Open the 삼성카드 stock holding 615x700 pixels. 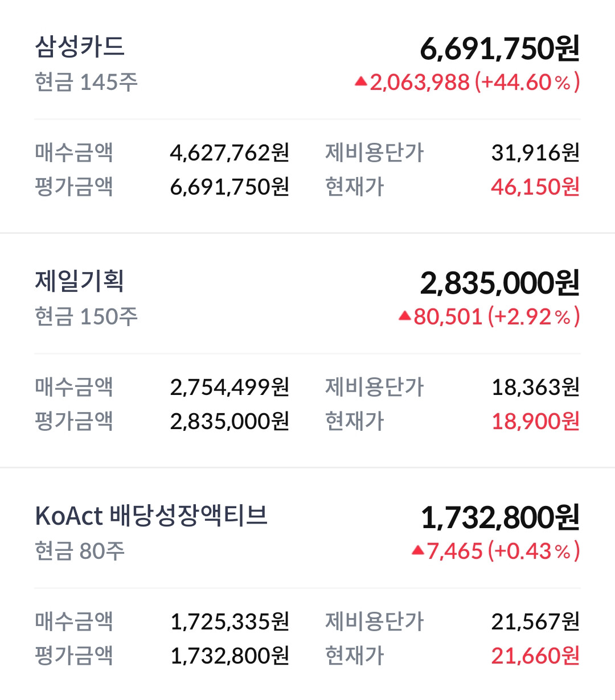pyautogui.click(x=80, y=47)
